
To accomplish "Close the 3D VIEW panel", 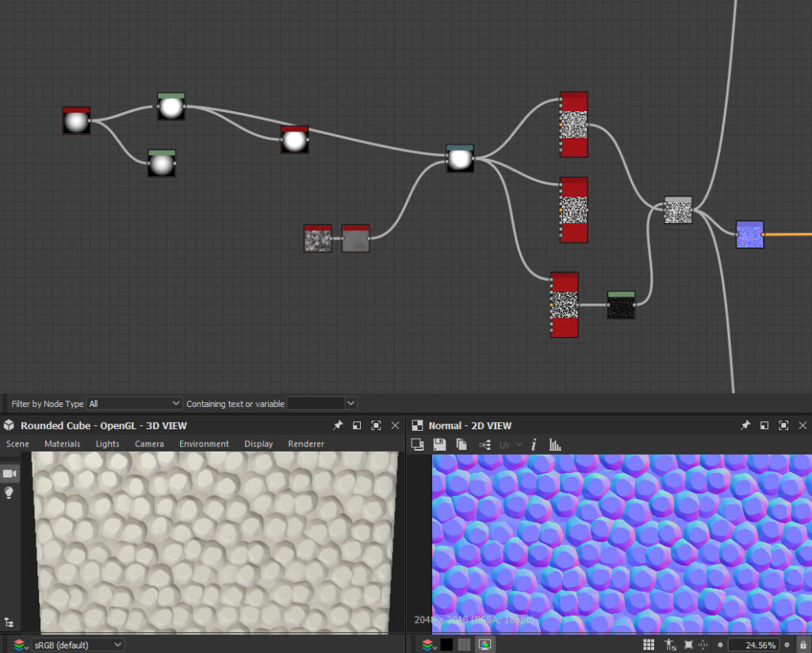I will (395, 425).
